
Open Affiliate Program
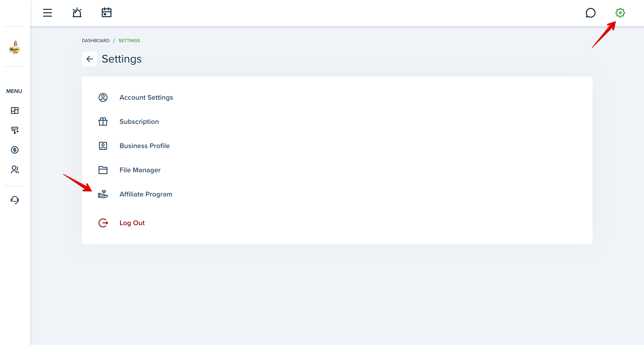coord(146,194)
